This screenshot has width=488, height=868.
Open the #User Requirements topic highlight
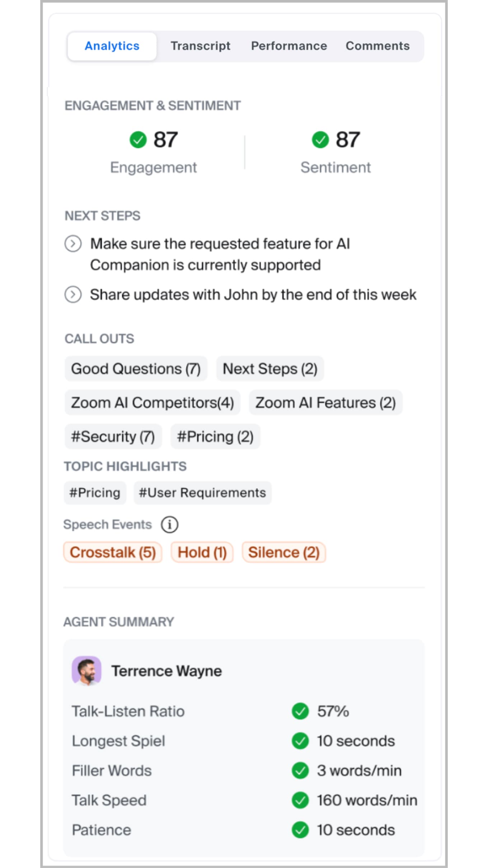tap(202, 493)
